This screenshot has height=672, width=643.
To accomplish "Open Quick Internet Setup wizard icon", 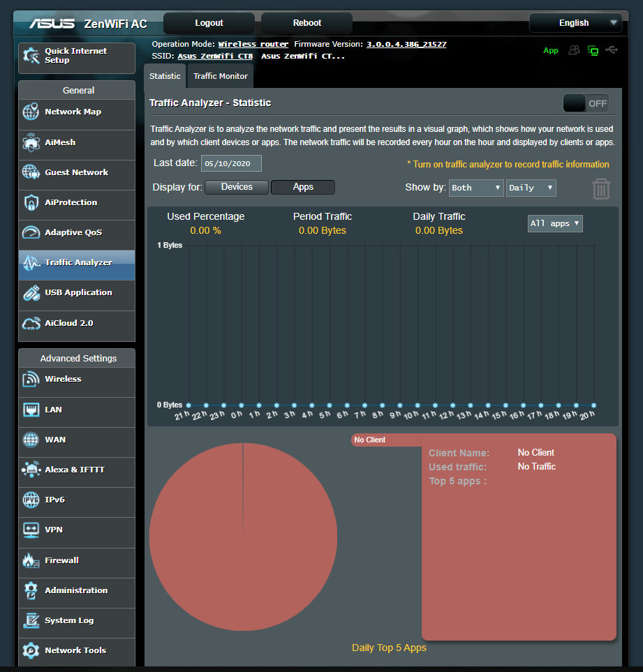I will pos(31,55).
